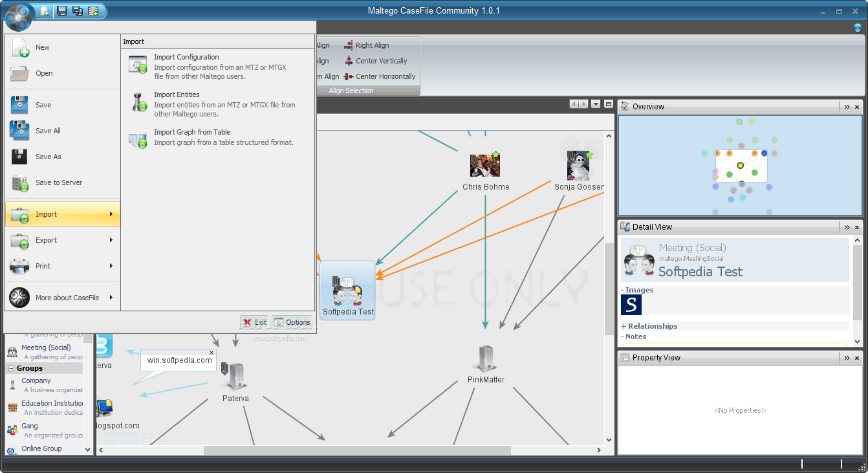Select the highlighted Import menu entry
The image size is (868, 473).
point(63,214)
